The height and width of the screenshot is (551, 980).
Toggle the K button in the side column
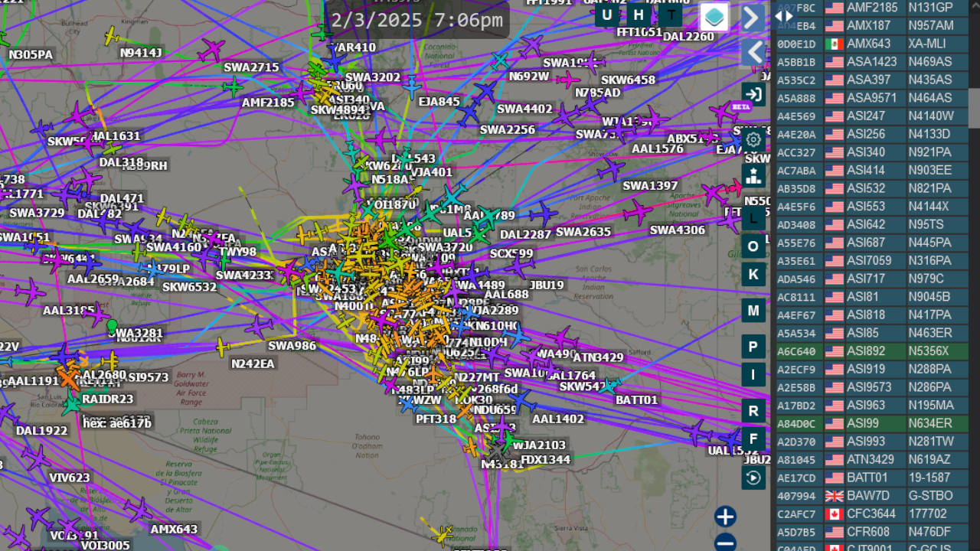753,274
